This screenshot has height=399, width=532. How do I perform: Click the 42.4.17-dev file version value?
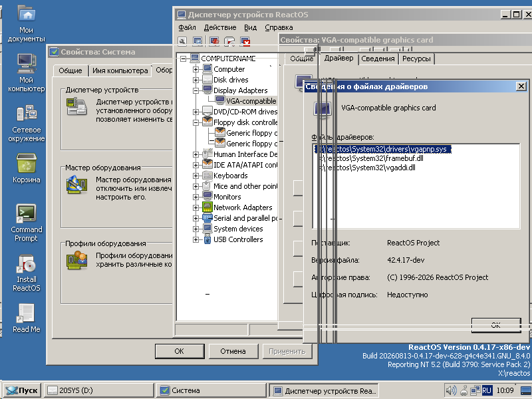pos(406,260)
